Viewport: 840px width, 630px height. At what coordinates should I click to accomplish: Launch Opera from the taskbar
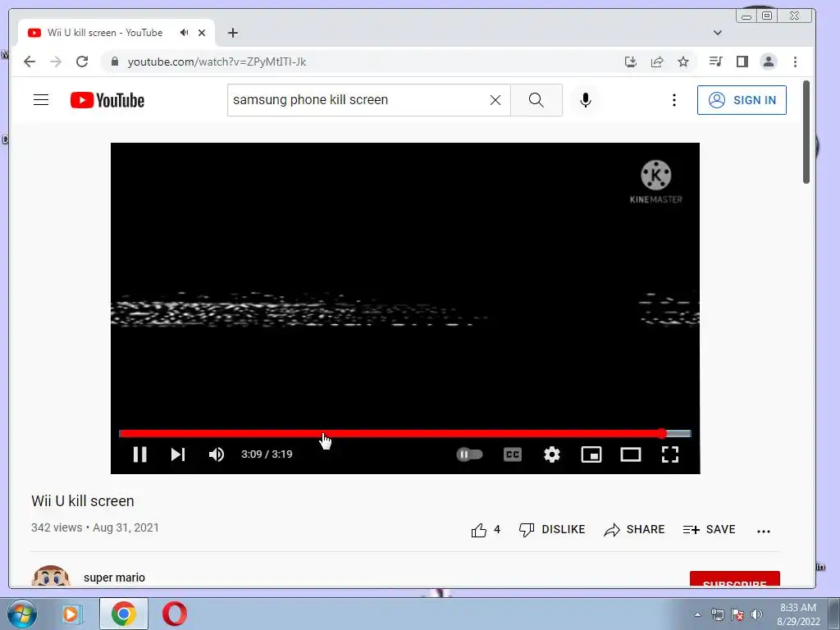point(175,614)
